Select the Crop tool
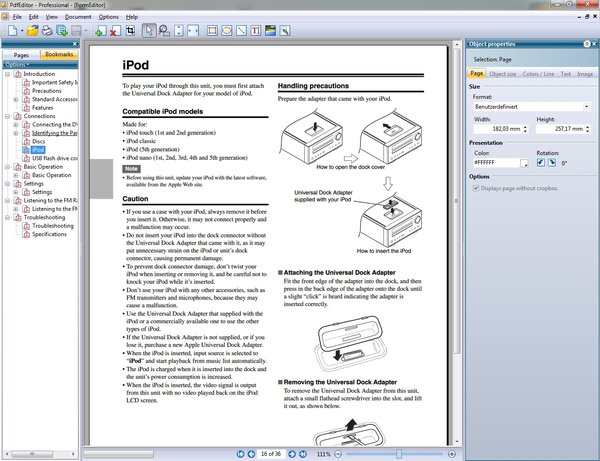600x461 pixels. [x=131, y=32]
